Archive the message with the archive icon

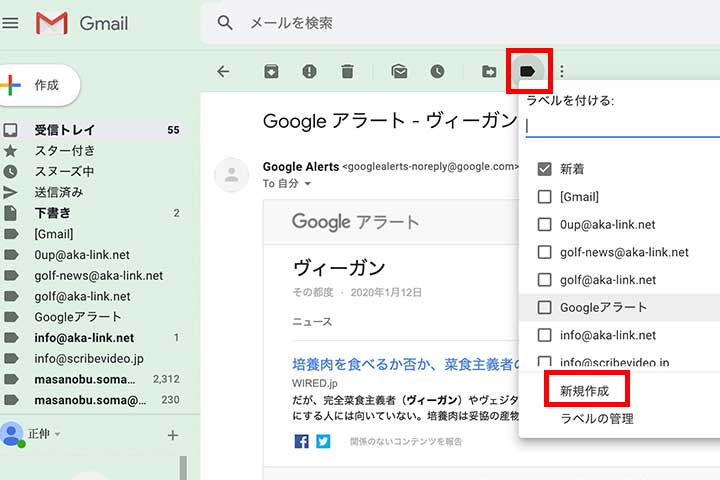[271, 71]
